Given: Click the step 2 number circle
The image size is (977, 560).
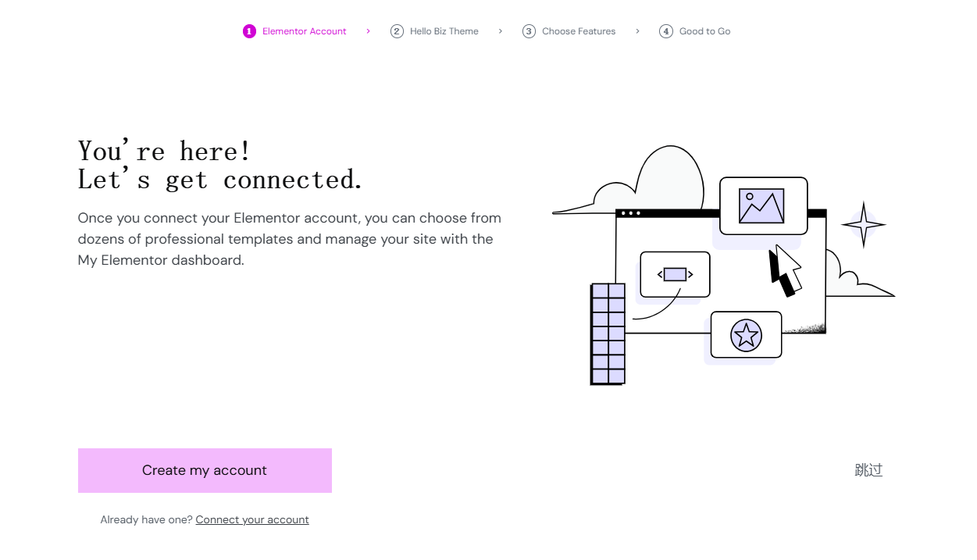Looking at the screenshot, I should (397, 31).
